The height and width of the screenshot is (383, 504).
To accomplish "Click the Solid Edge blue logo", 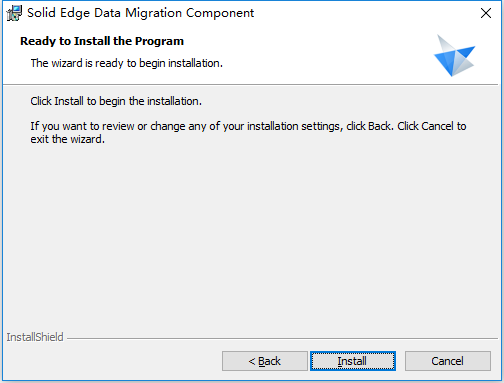I will click(454, 55).
